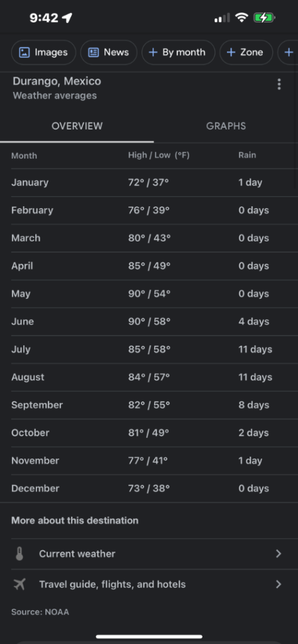This screenshot has width=298, height=644.
Task: Expand Travel guide, flights, and hotels chevron
Action: point(279,584)
